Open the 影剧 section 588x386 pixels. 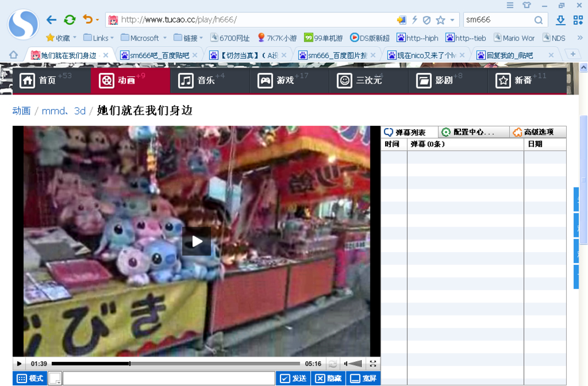pyautogui.click(x=448, y=80)
